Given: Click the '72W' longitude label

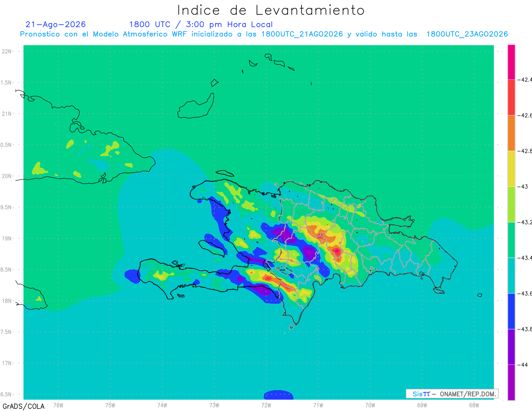Looking at the screenshot, I should (x=266, y=404).
